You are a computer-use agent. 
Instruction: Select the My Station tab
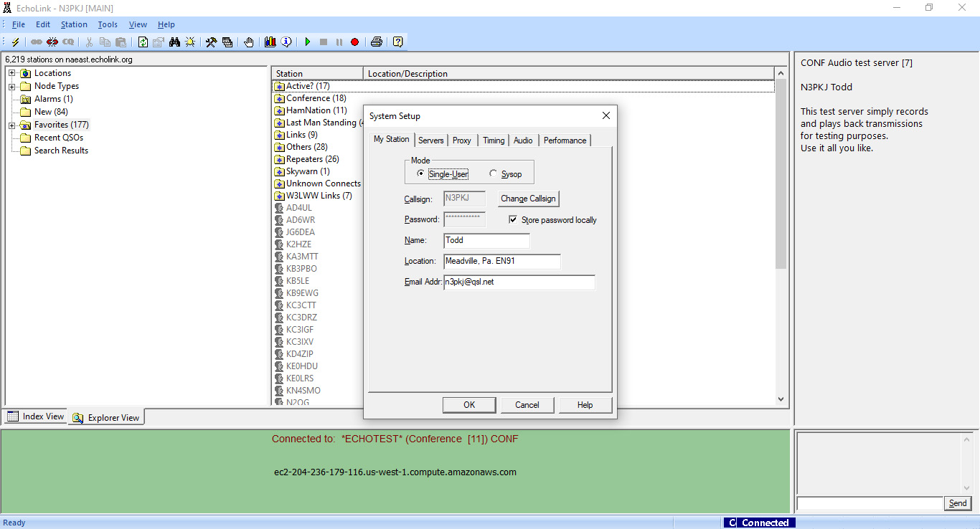[x=392, y=139]
